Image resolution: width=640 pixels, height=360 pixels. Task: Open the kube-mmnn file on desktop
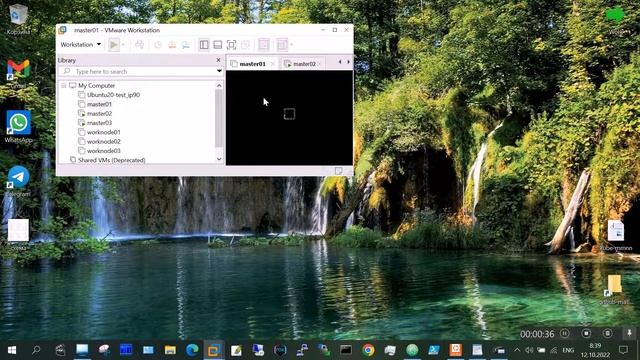[x=616, y=235]
